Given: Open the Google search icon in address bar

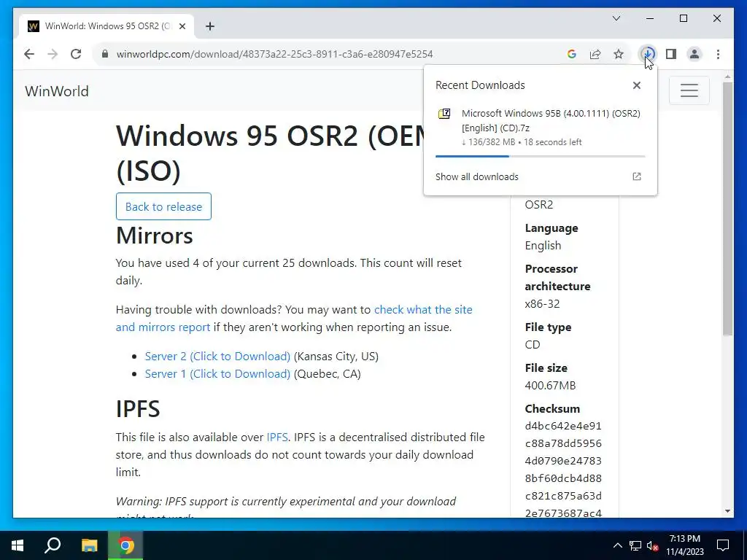Looking at the screenshot, I should pos(572,54).
